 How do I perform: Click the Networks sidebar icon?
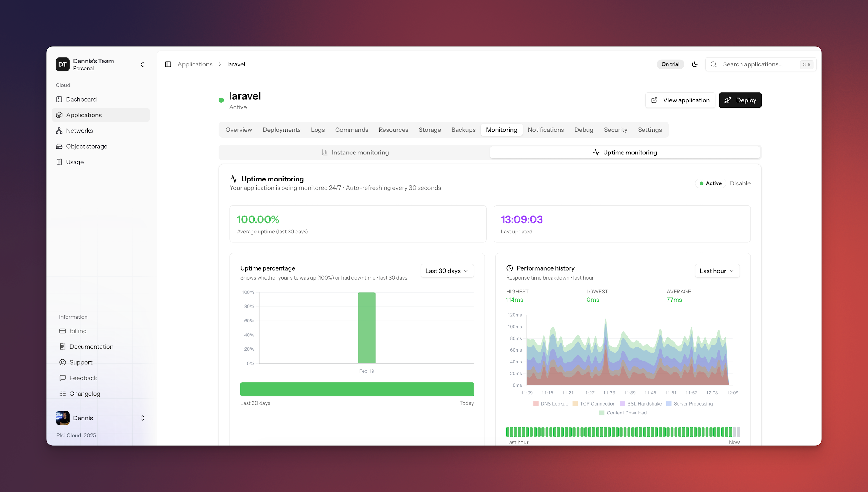(x=59, y=131)
